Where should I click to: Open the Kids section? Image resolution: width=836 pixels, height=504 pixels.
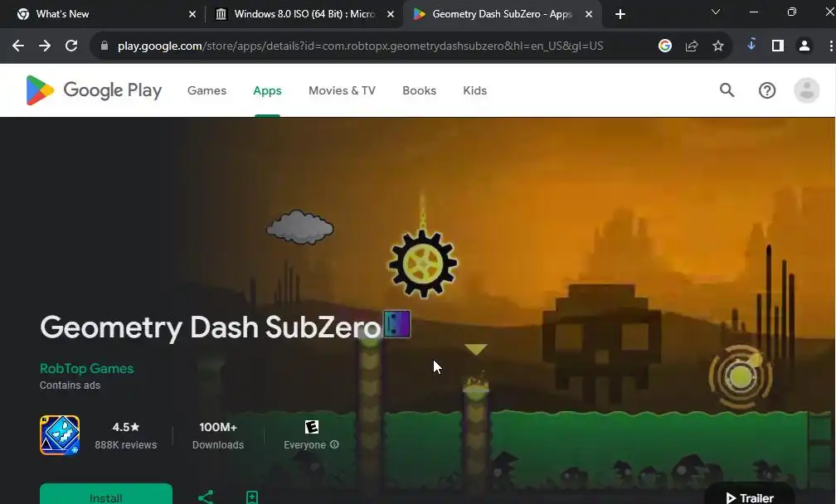[474, 90]
